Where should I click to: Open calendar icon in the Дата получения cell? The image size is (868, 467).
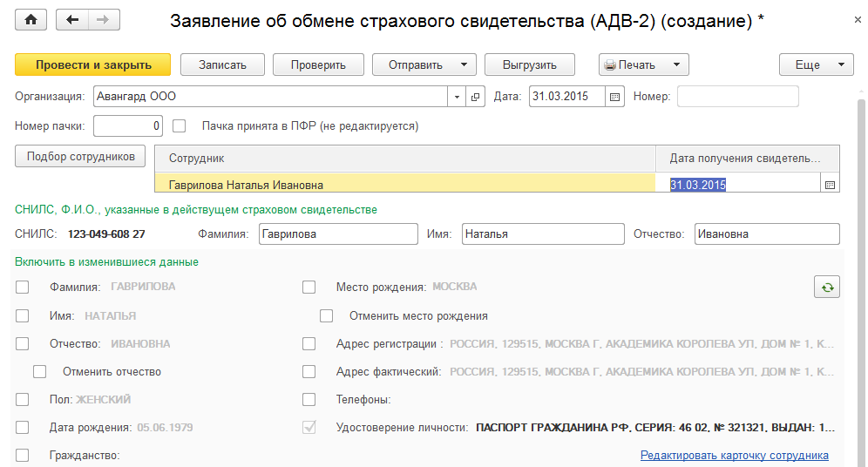tap(830, 185)
